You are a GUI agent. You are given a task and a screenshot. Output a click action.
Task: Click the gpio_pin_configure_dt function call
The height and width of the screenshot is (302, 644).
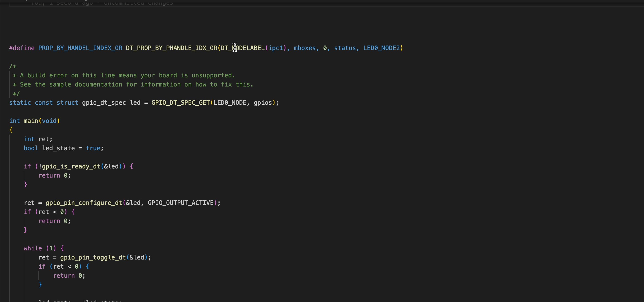pyautogui.click(x=84, y=203)
